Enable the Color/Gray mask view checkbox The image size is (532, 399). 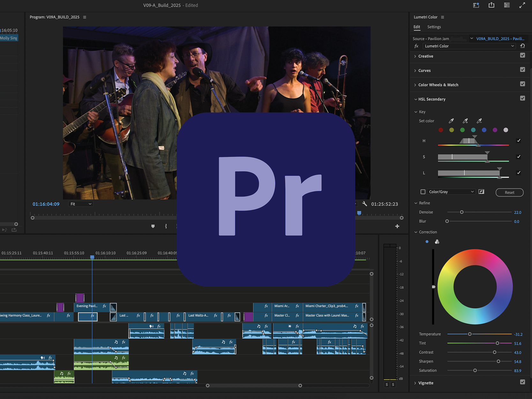click(423, 192)
